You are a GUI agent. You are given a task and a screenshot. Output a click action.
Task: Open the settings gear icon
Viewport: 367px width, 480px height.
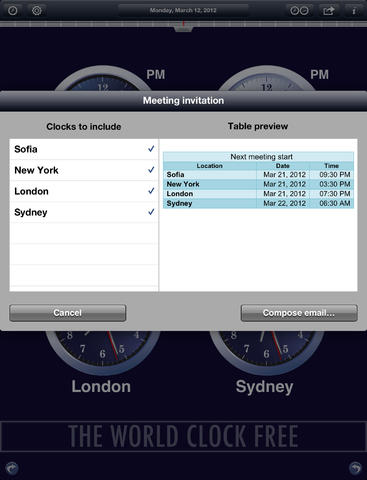(37, 11)
